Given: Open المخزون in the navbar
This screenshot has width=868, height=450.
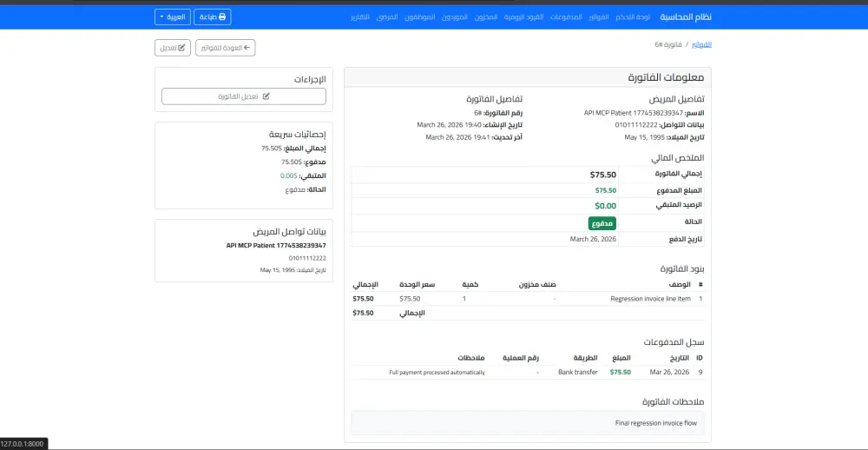Looking at the screenshot, I should (486, 17).
